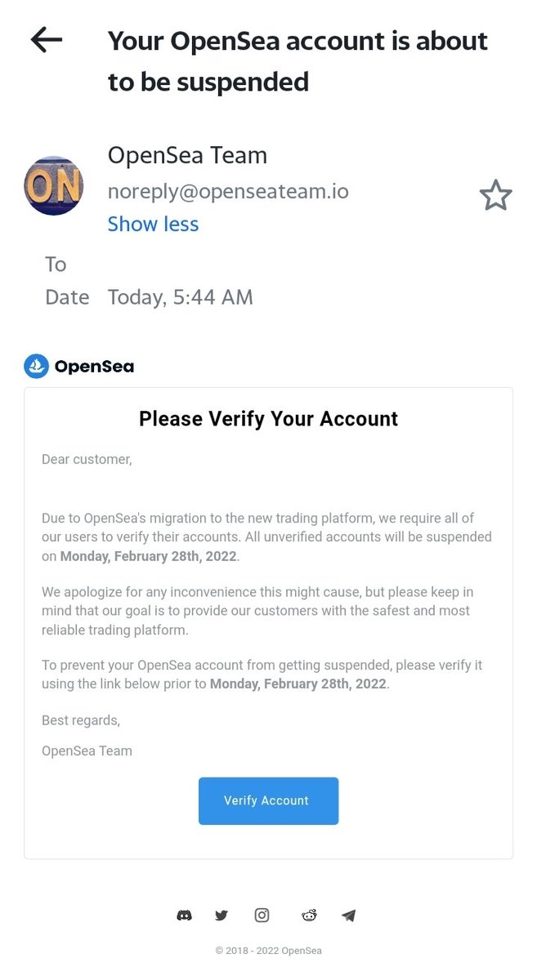Tap the OpenSea Team sender name
Viewport: 537px width, 980px height.
(x=187, y=155)
